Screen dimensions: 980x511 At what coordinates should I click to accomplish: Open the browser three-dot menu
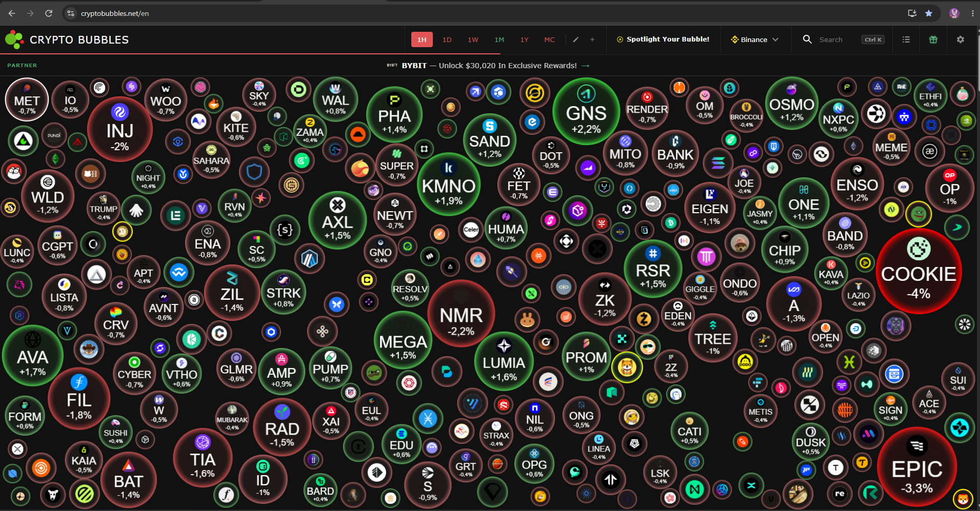tap(972, 13)
